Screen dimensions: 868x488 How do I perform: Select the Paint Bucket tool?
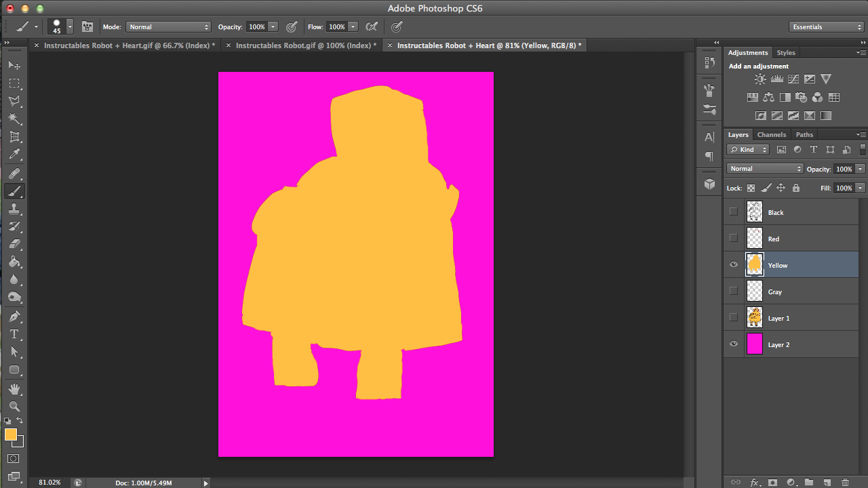click(x=14, y=262)
